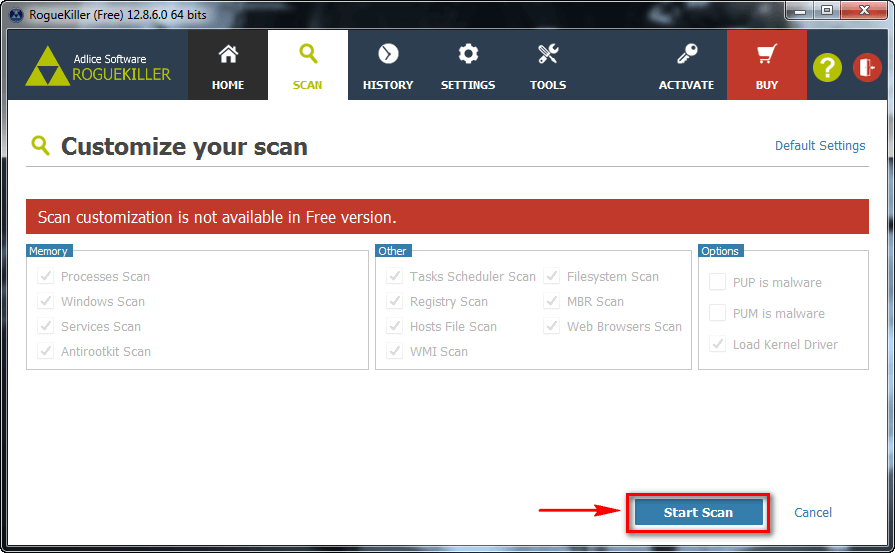Open the Home tab house icon
This screenshot has width=895, height=553.
point(228,55)
